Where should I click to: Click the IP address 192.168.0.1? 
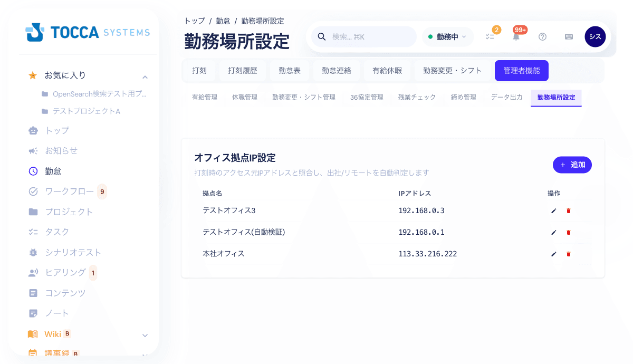point(421,232)
